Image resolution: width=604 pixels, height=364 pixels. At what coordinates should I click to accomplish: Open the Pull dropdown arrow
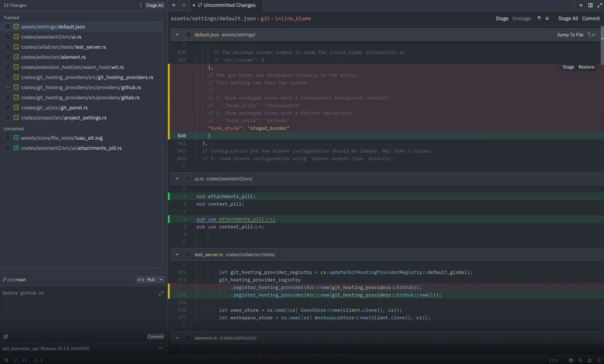coord(161,280)
